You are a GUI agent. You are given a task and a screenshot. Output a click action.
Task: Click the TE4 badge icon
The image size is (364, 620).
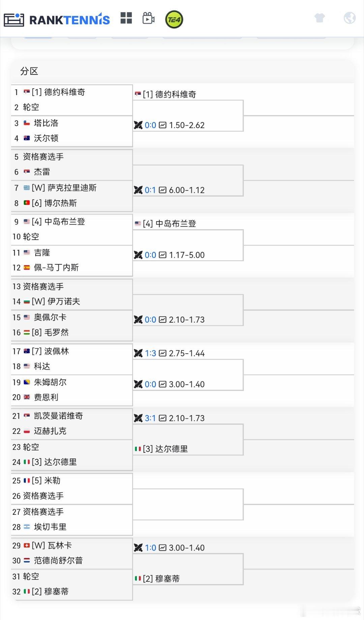[174, 19]
